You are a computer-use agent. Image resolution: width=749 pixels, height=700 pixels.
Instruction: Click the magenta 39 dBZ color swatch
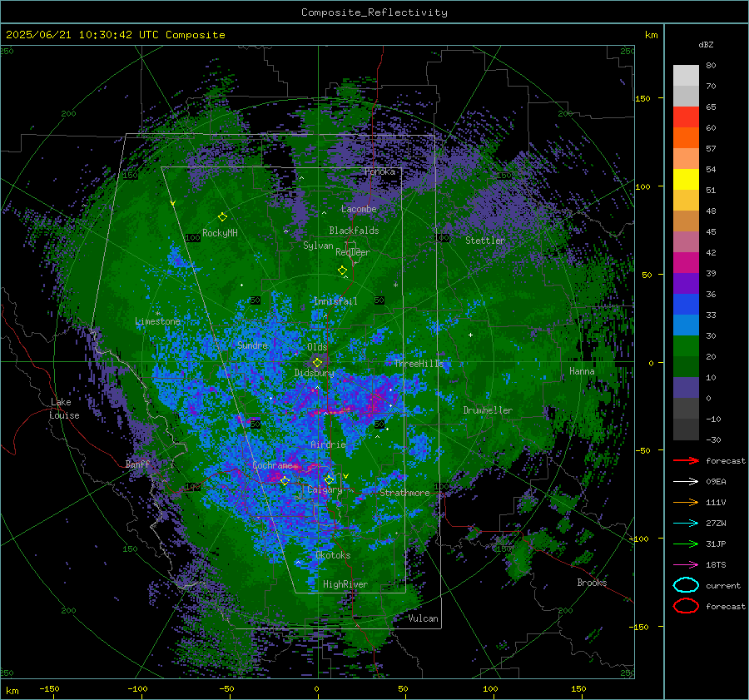(686, 263)
